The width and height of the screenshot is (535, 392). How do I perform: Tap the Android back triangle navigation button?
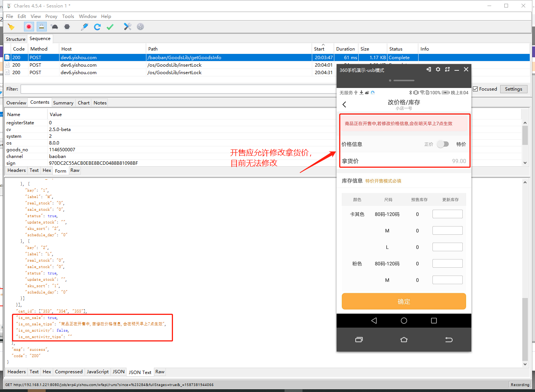pyautogui.click(x=374, y=320)
